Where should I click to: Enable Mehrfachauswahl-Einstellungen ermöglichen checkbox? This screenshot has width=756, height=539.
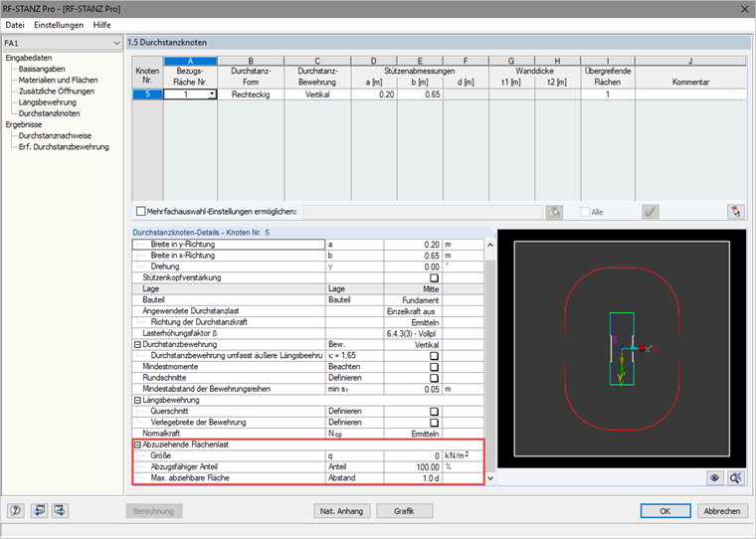tap(141, 211)
